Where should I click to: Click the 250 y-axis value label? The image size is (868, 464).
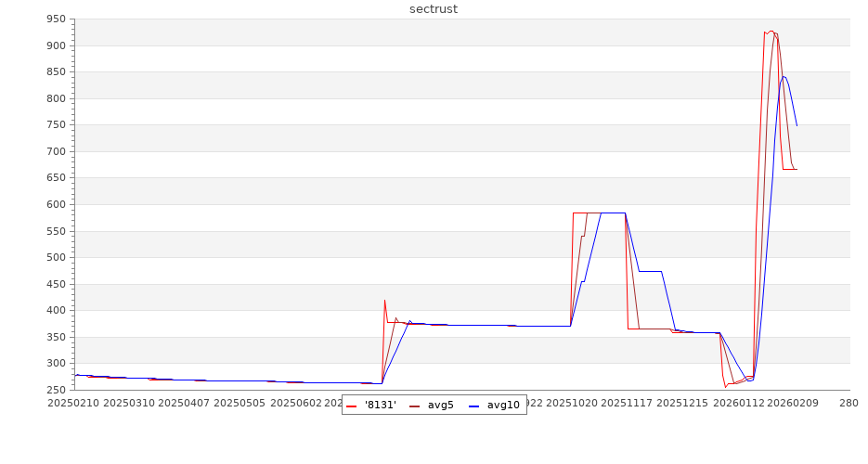coord(56,390)
